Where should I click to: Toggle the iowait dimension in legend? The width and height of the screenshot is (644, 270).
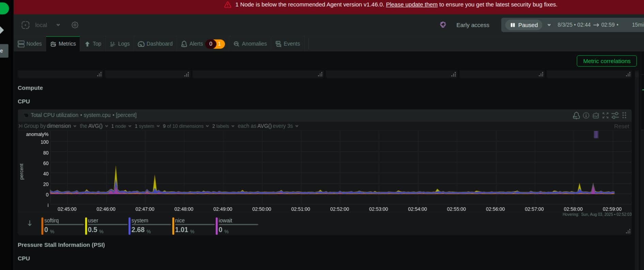(237, 226)
